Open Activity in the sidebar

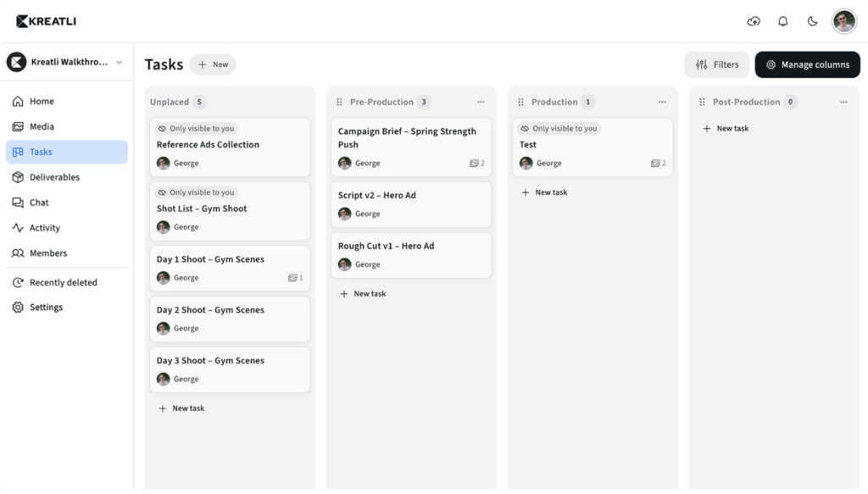point(67,228)
